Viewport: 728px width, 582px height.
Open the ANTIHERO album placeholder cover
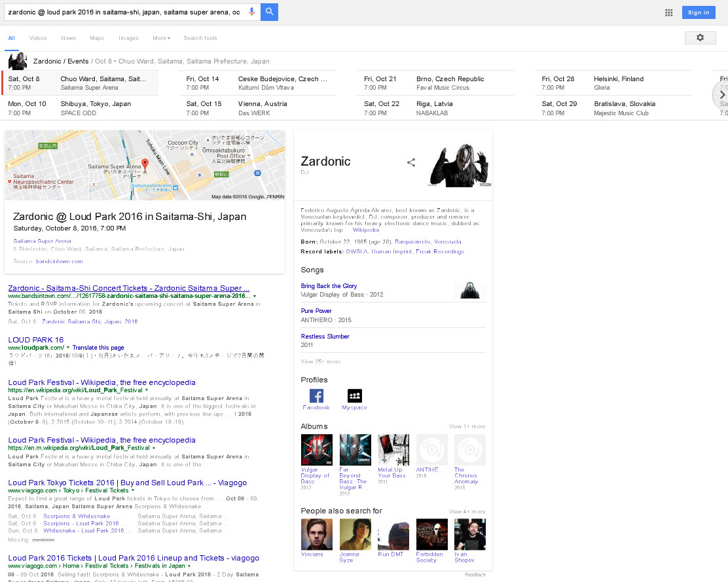pyautogui.click(x=432, y=450)
